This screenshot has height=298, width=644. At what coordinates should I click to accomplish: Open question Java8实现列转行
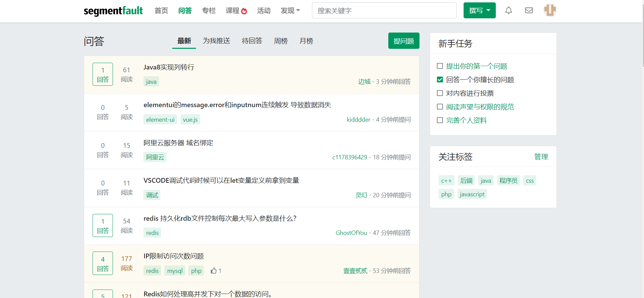tap(169, 67)
